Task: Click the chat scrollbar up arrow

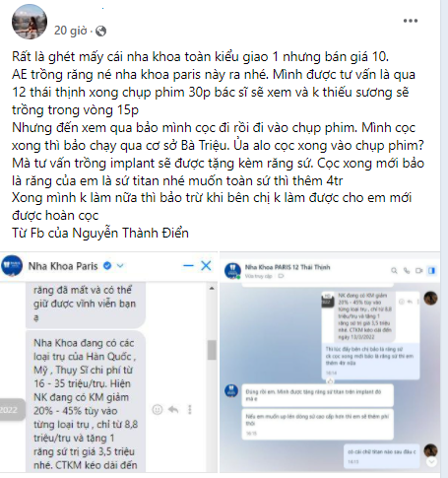Action: pos(212,288)
